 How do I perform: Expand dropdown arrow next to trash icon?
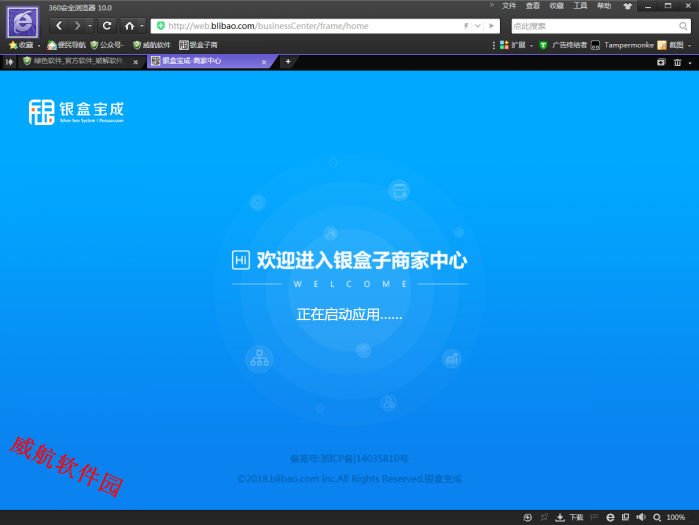tap(690, 63)
